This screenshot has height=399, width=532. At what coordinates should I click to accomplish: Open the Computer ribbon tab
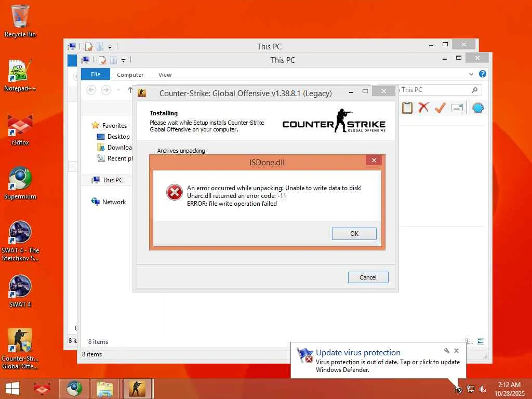tap(130, 75)
